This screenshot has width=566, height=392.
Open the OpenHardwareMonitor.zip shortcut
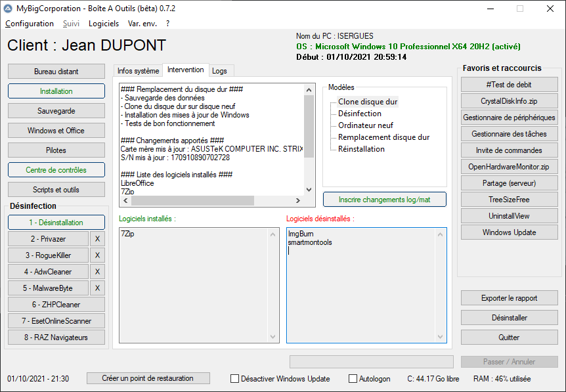(509, 167)
